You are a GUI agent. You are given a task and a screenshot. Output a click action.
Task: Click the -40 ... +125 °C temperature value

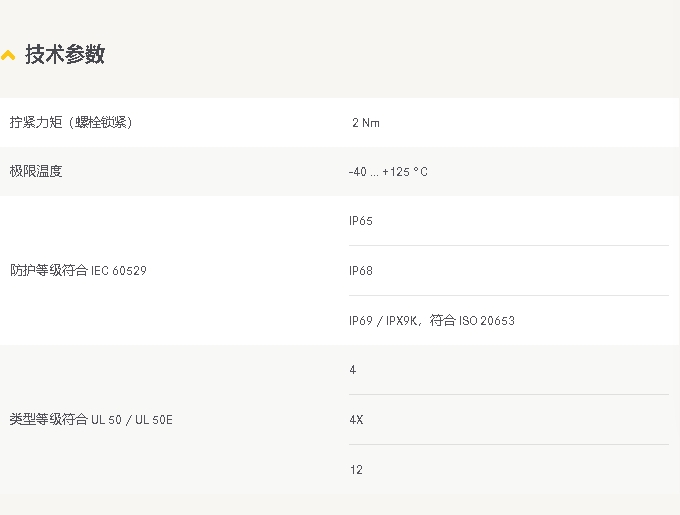tap(388, 172)
